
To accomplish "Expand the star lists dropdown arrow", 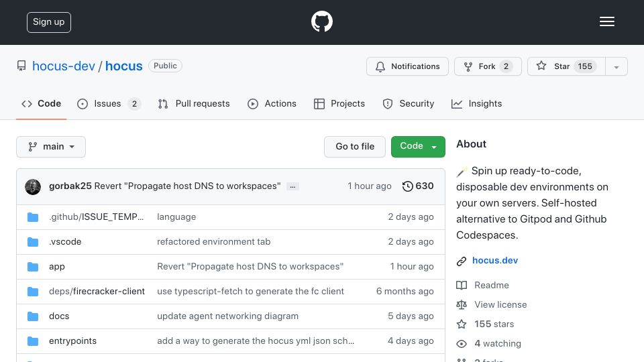I will point(616,67).
